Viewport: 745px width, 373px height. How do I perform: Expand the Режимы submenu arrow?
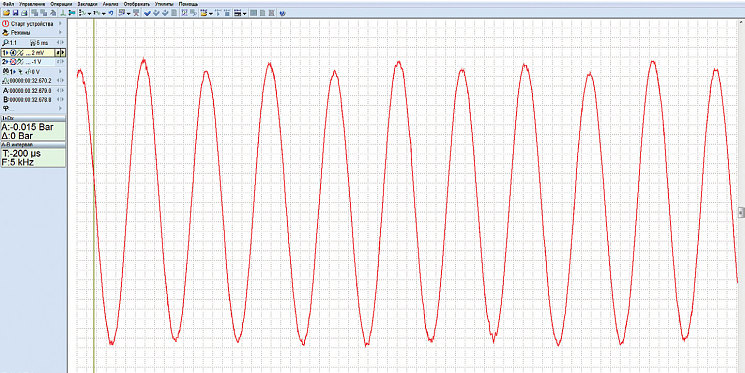pyautogui.click(x=60, y=32)
